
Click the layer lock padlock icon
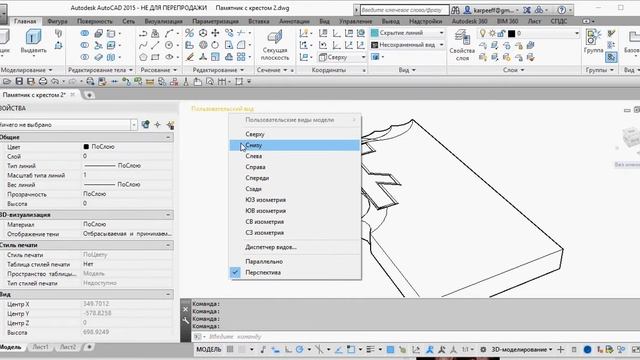click(502, 33)
